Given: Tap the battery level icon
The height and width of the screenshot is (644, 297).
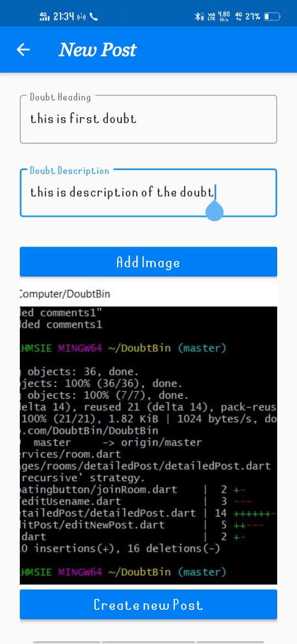Looking at the screenshot, I should pos(272,17).
